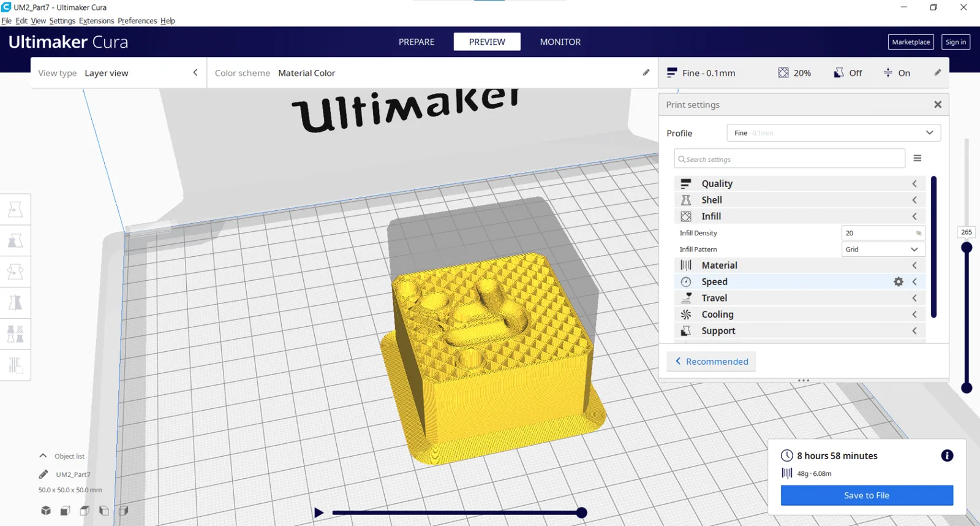Switch to the PREPARE stage tab

(x=417, y=42)
